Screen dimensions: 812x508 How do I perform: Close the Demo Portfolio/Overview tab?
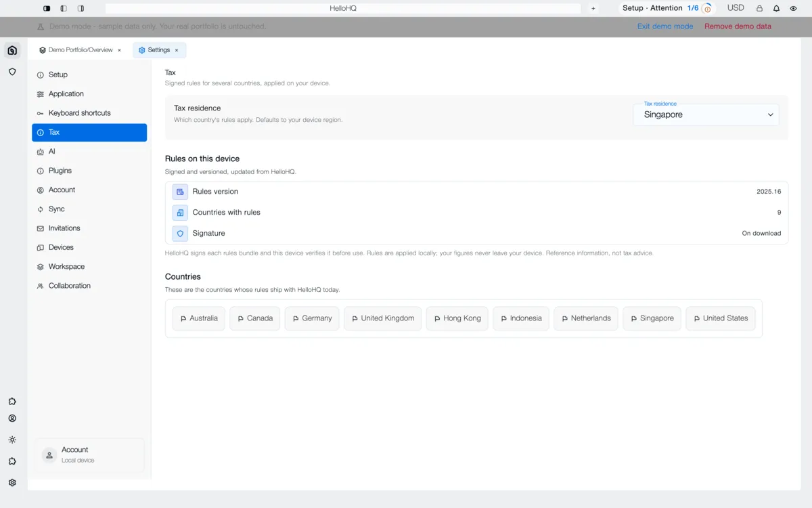(x=119, y=50)
